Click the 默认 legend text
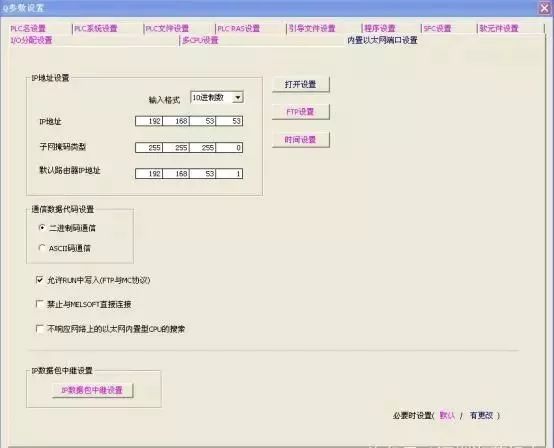 pos(447,415)
